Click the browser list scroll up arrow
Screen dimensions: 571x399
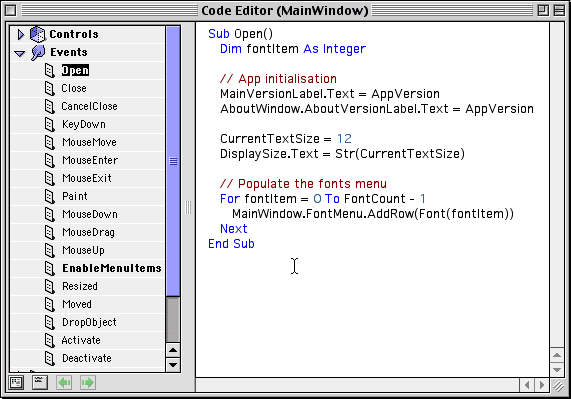(x=173, y=350)
